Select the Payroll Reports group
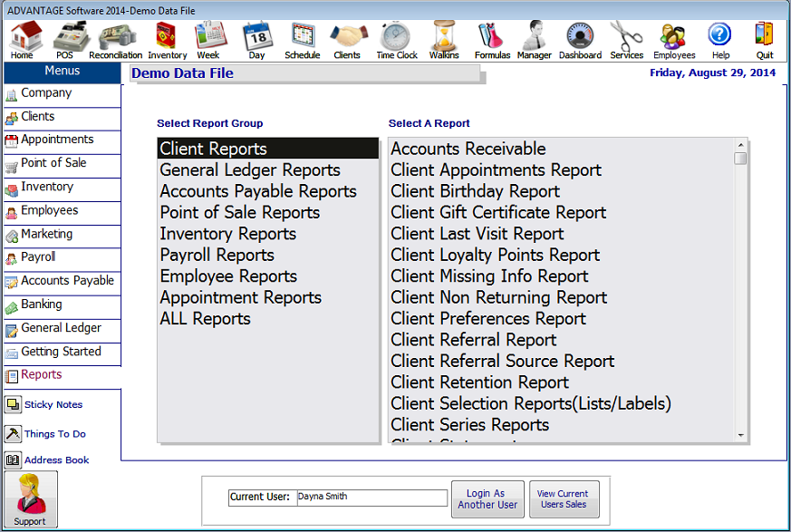791x532 pixels. (268, 255)
